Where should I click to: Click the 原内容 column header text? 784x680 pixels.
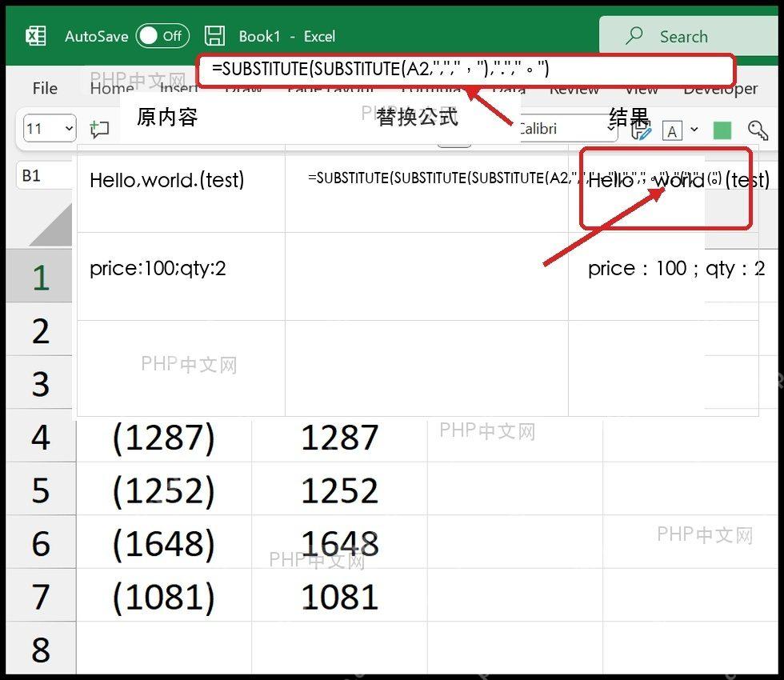pyautogui.click(x=167, y=117)
